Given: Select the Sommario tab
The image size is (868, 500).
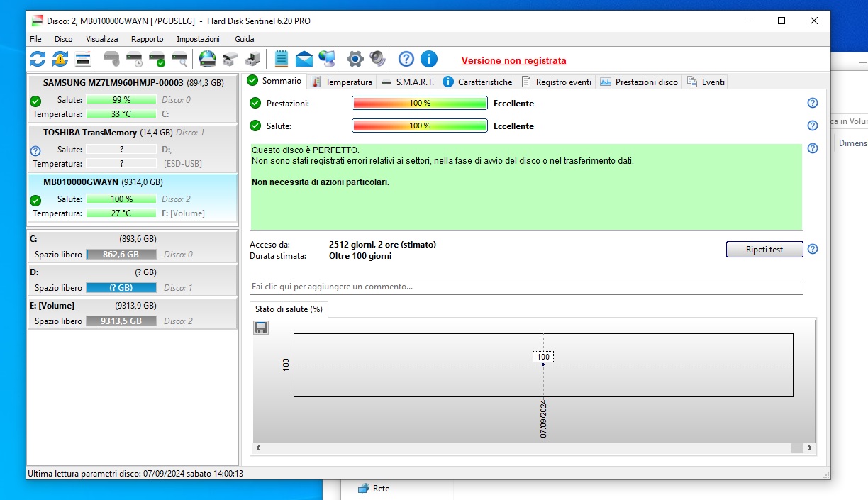Looking at the screenshot, I should (274, 81).
